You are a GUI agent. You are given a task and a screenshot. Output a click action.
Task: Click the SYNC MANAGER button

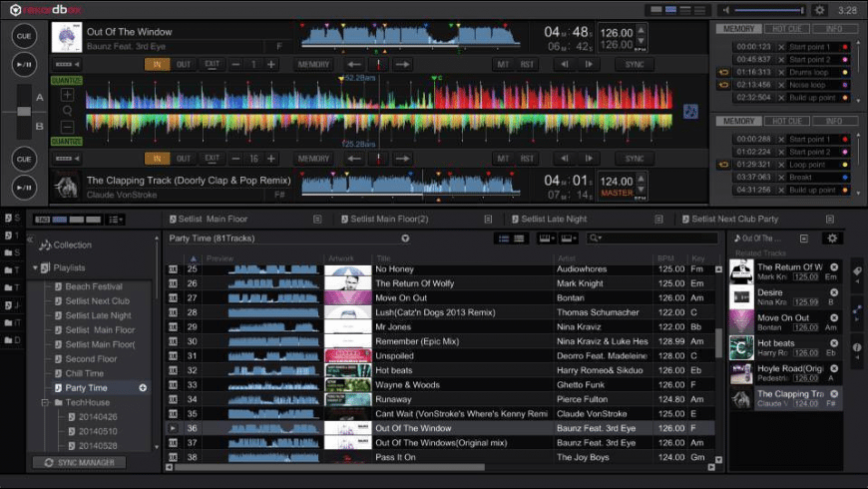(79, 463)
